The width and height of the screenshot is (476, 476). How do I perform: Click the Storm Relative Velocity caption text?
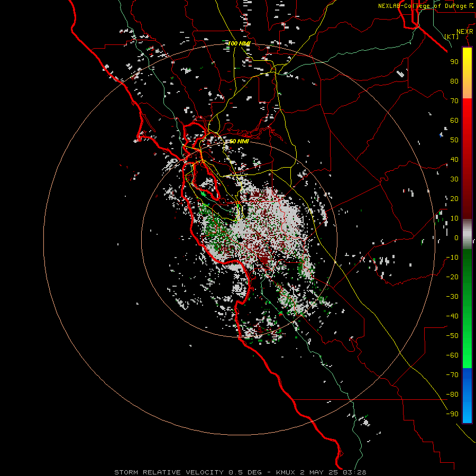240,472
